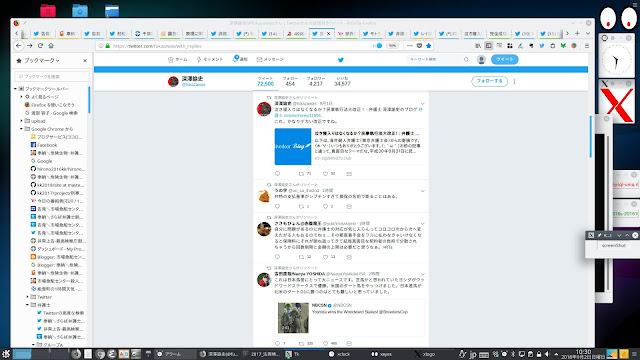Screen dimensions: 640x360
Task: Toggle the bookmarks sidebar toolbar button
Action: 489,46
